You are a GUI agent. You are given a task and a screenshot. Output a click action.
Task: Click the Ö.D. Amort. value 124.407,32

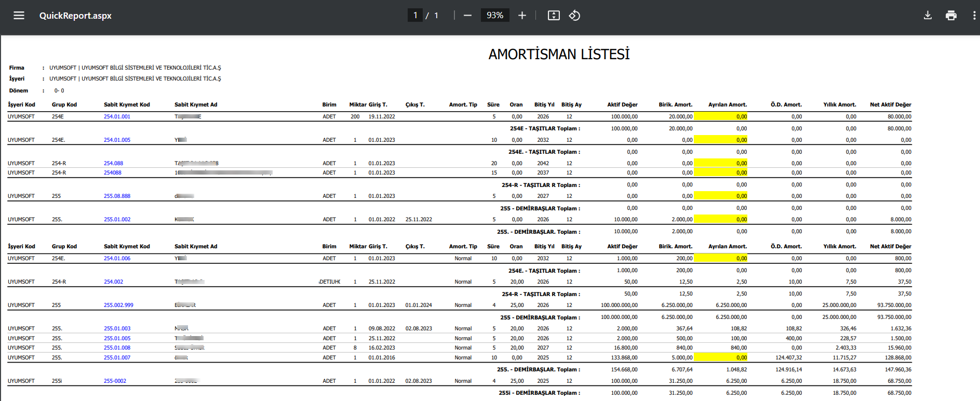click(x=788, y=358)
